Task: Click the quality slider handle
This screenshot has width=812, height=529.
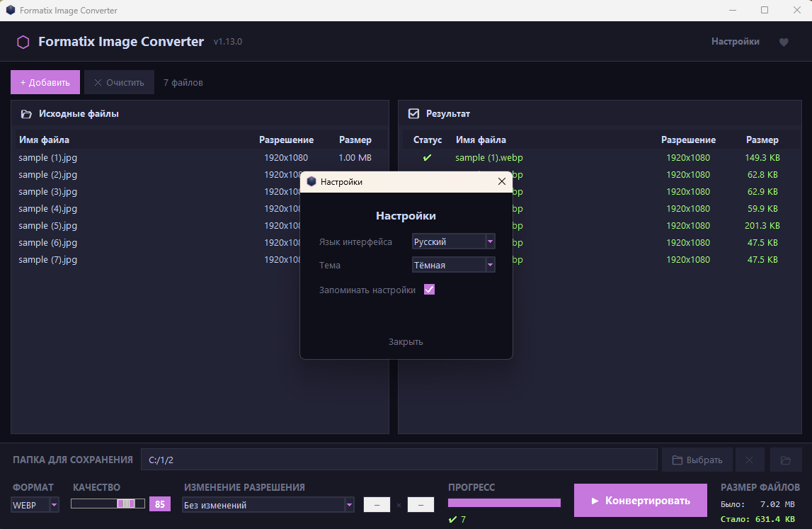Action: coord(126,504)
